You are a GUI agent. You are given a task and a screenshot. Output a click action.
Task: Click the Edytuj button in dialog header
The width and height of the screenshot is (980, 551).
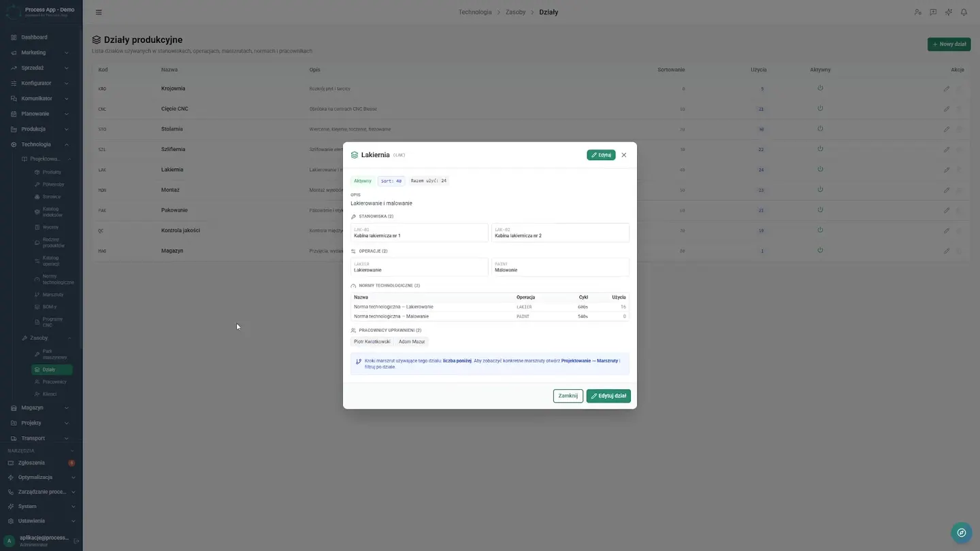coord(601,155)
